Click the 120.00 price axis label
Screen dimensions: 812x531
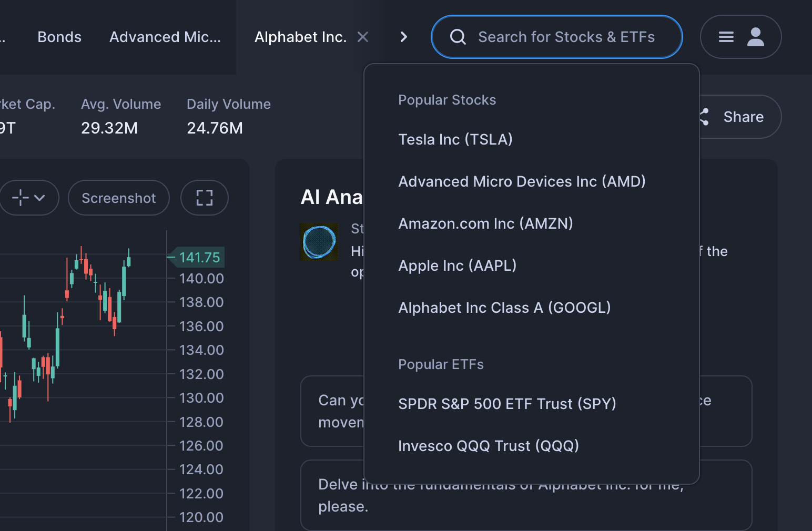pos(201,517)
